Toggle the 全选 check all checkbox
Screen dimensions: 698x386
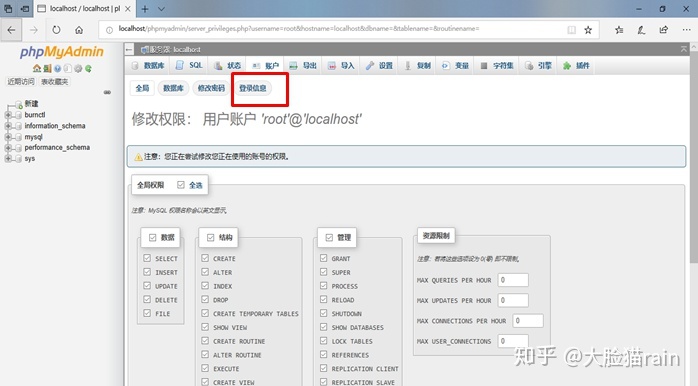tap(181, 185)
